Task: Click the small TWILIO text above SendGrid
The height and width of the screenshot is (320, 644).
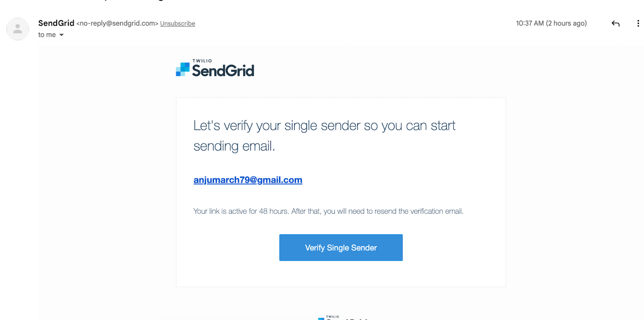Action: 202,61
